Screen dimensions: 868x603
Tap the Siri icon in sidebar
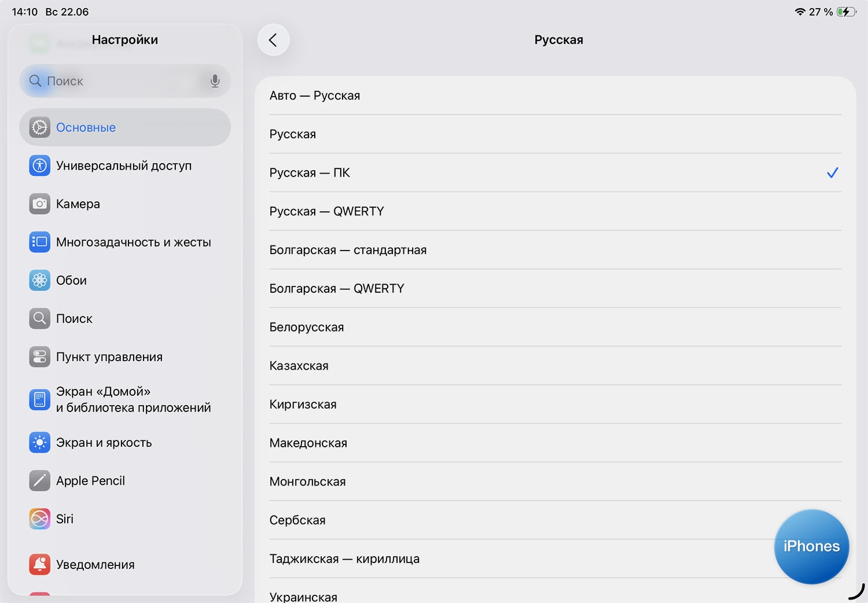coord(39,519)
